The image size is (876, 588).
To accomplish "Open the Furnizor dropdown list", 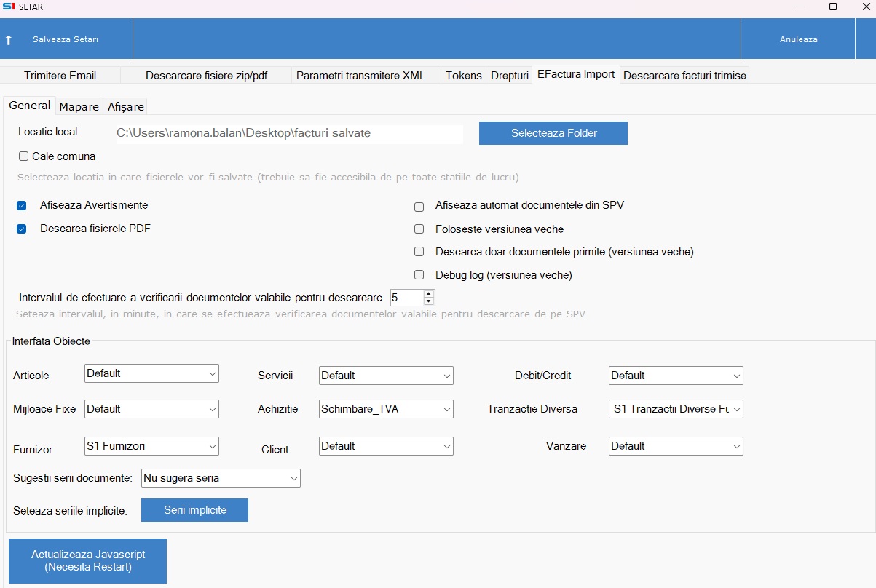I will point(151,446).
